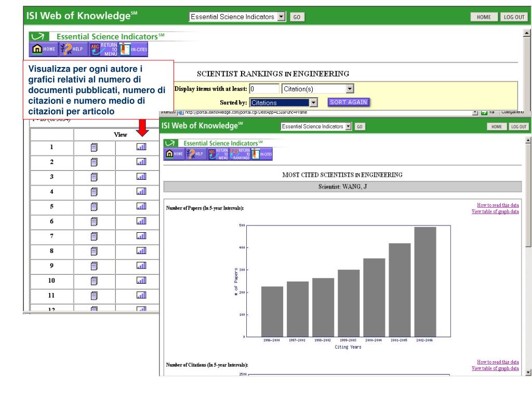This screenshot has height=399, width=532.
Task: View graphs icon in rank 2 row
Action: pyautogui.click(x=141, y=162)
